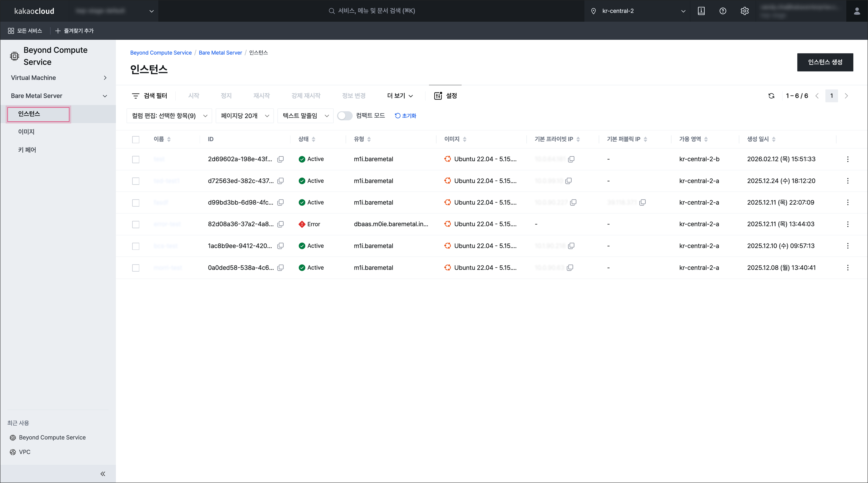Screen dimensions: 868x483
Task: Click Bare Metal Server breadcrumb link
Action: (x=220, y=53)
